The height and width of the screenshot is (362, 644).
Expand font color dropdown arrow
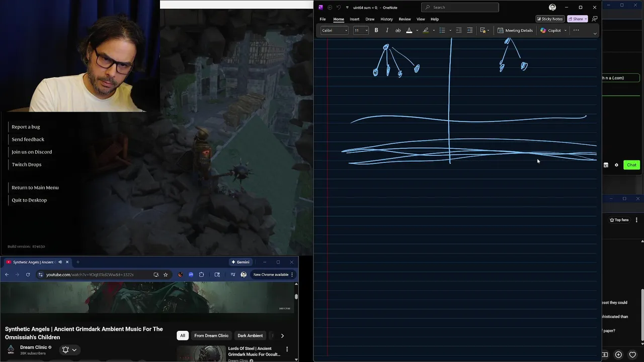click(417, 30)
